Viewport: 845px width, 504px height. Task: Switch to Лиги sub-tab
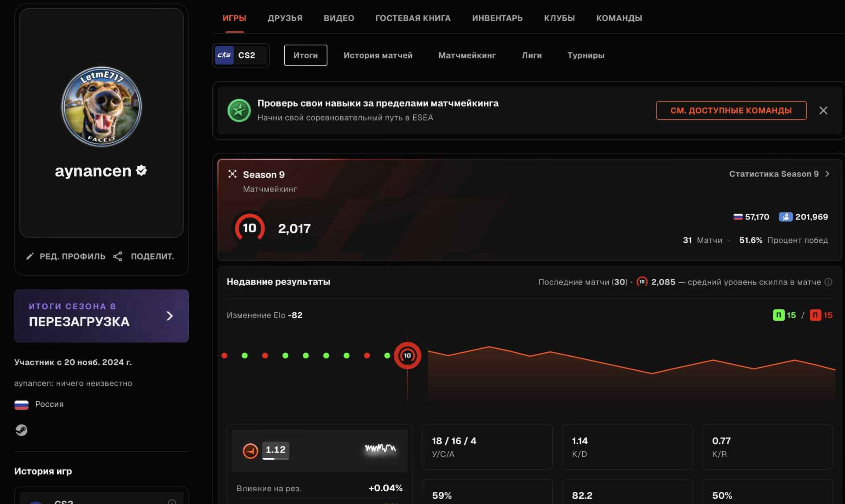tap(532, 55)
